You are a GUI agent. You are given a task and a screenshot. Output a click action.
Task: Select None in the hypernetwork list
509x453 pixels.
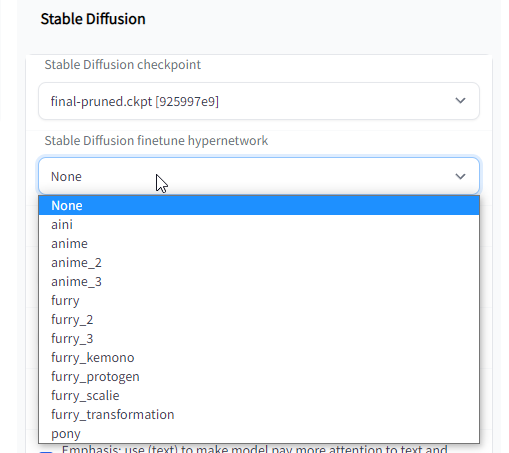259,205
